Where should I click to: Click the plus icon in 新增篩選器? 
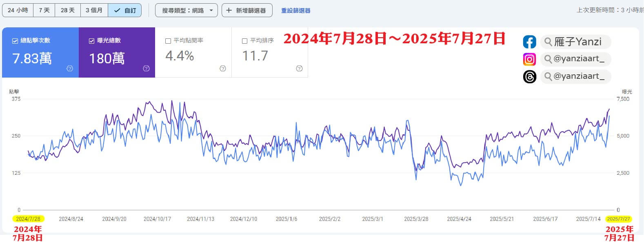pos(229,10)
